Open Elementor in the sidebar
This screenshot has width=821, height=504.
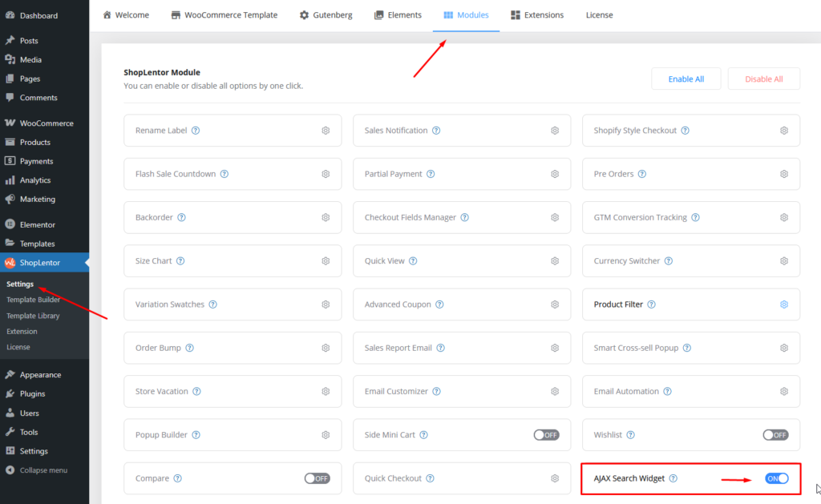(x=45, y=224)
